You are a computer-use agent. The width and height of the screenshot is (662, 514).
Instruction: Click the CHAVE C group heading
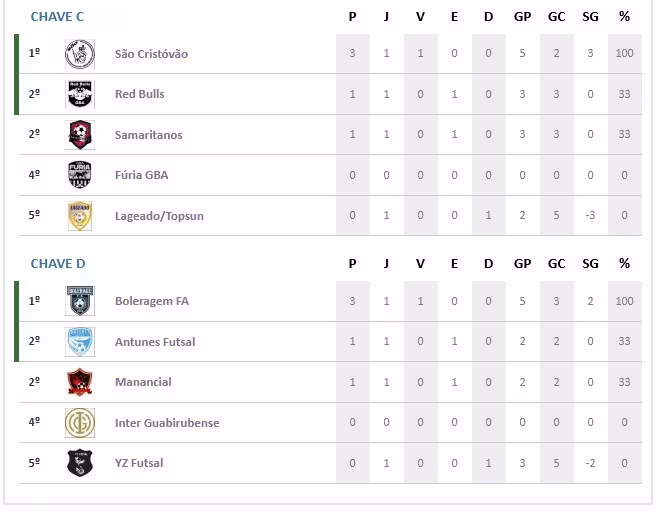click(x=57, y=17)
